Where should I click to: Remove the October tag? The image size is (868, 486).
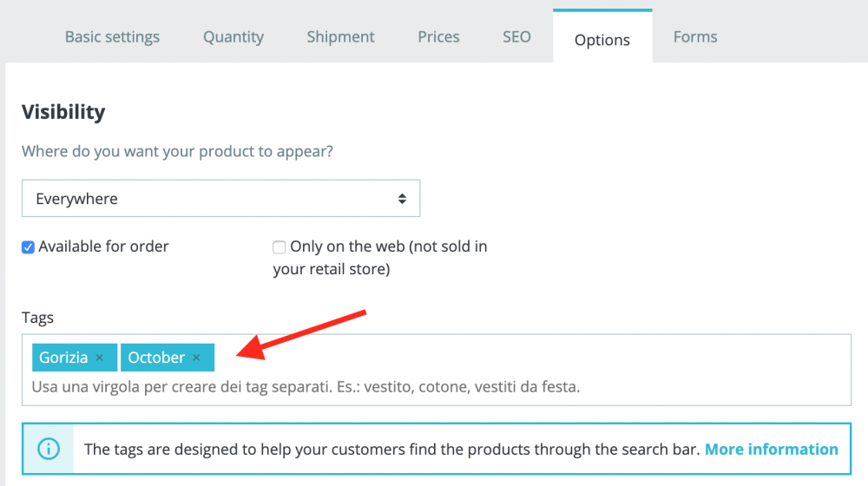(x=196, y=358)
